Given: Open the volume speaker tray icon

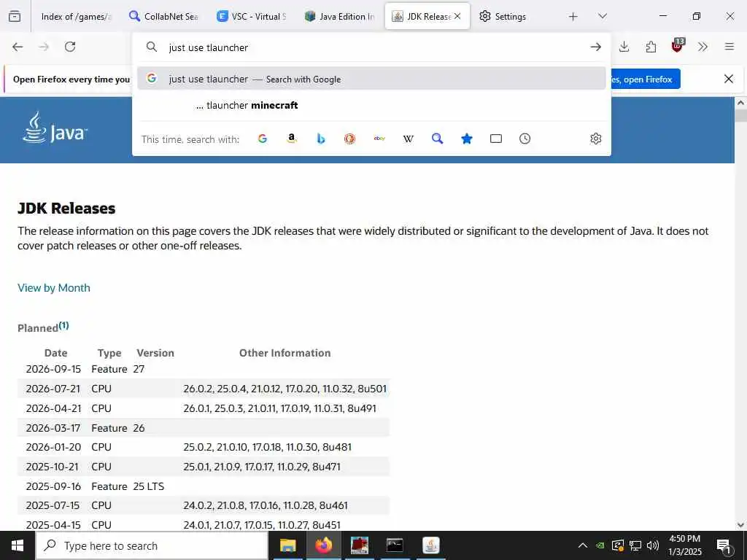Looking at the screenshot, I should [653, 545].
